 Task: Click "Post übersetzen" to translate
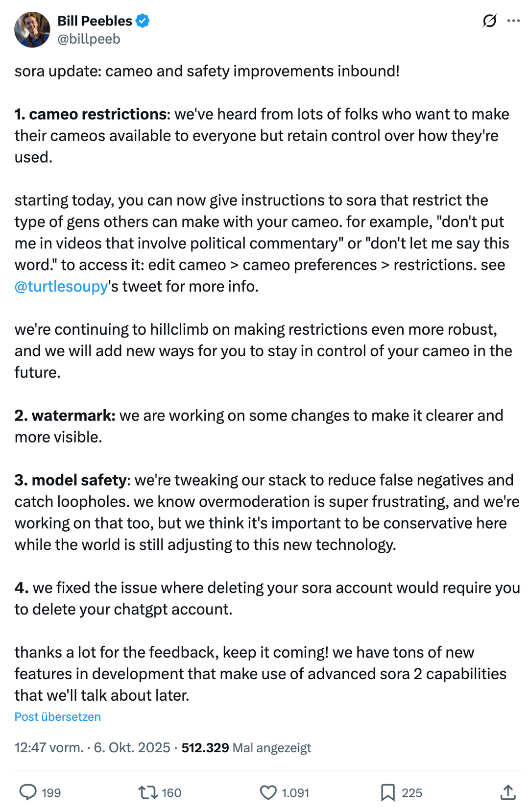coord(57,716)
